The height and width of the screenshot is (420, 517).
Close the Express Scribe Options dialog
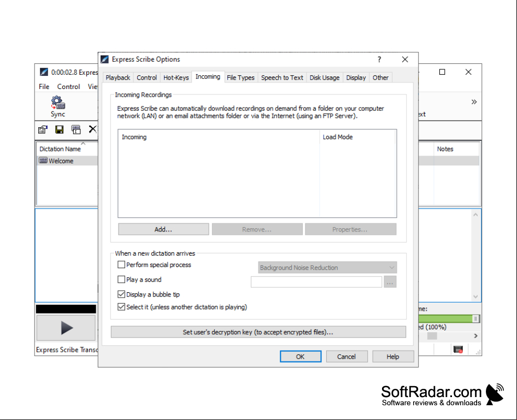(405, 60)
